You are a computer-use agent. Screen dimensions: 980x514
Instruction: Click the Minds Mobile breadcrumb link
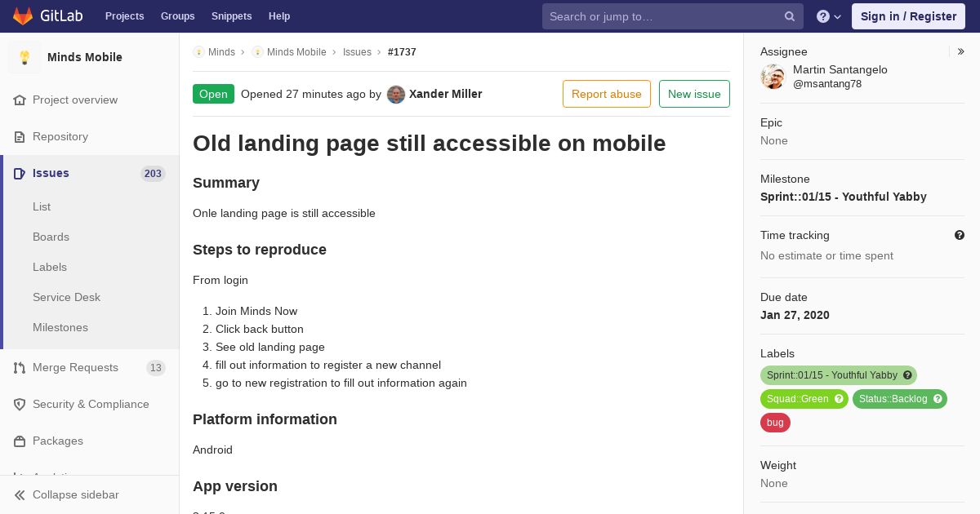click(x=296, y=52)
